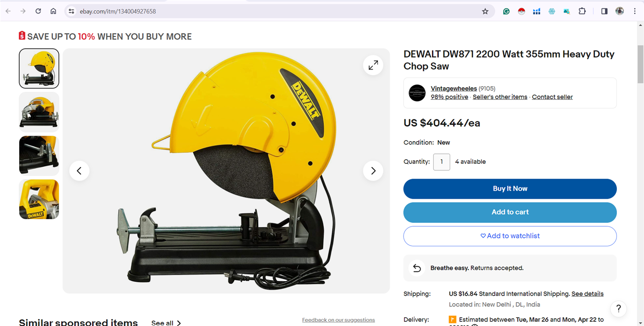Click the teal atom-shaped extension icon

click(552, 11)
